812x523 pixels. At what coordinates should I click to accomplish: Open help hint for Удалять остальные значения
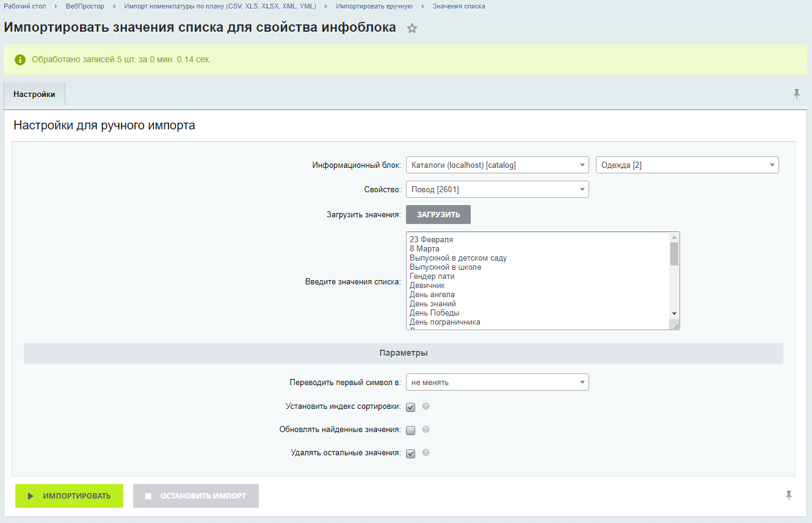coord(426,452)
